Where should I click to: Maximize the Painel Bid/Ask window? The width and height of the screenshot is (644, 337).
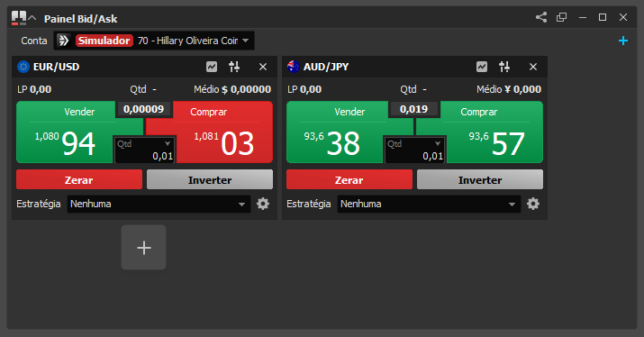603,17
